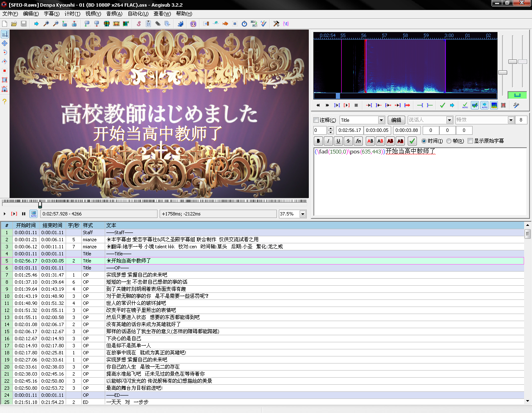Select the drag subtitles video tool
Image resolution: width=532 pixels, height=413 pixels.
click(x=5, y=43)
